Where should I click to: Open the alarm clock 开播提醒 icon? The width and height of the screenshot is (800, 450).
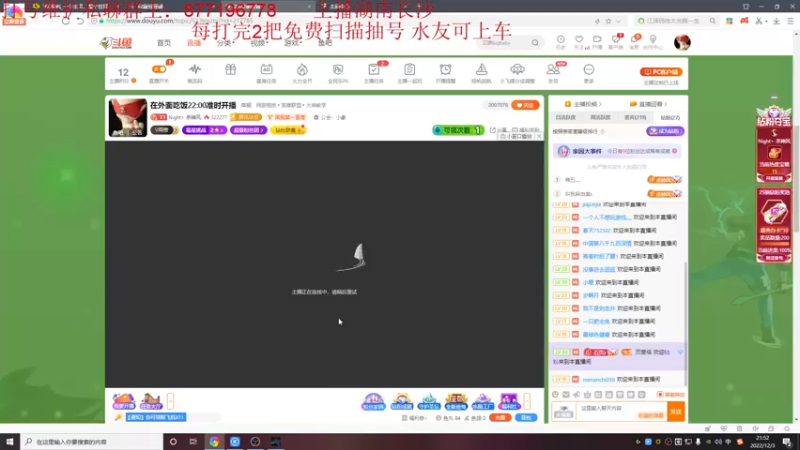click(445, 72)
